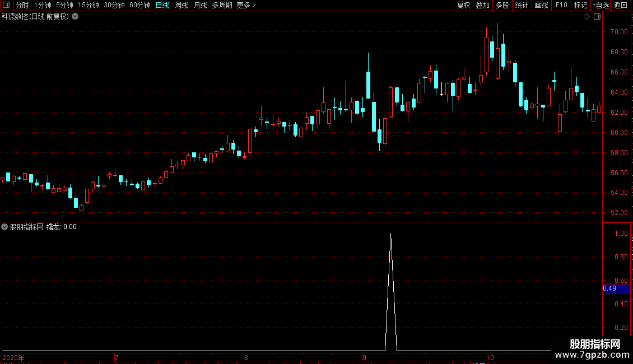Click the 科德数控(日线.前复权) title text
This screenshot has width=633, height=364.
click(x=35, y=17)
